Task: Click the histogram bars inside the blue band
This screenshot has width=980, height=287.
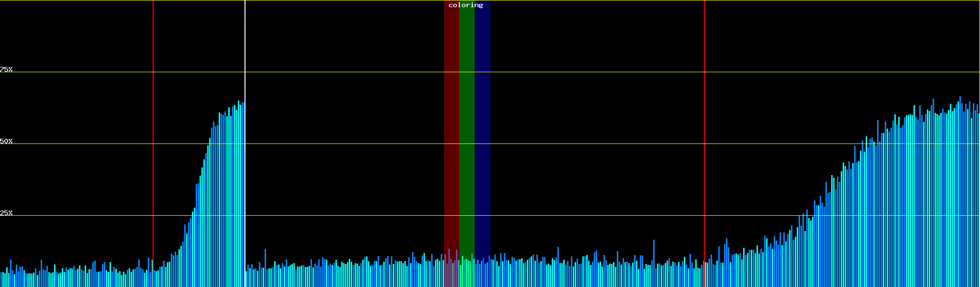Action: [482, 274]
